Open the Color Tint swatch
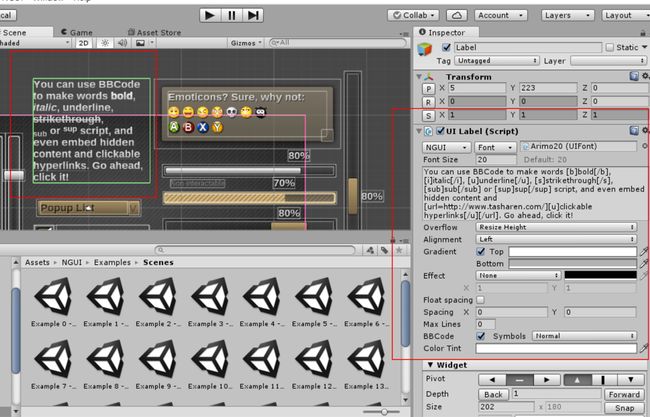650x417 pixels. pos(556,348)
